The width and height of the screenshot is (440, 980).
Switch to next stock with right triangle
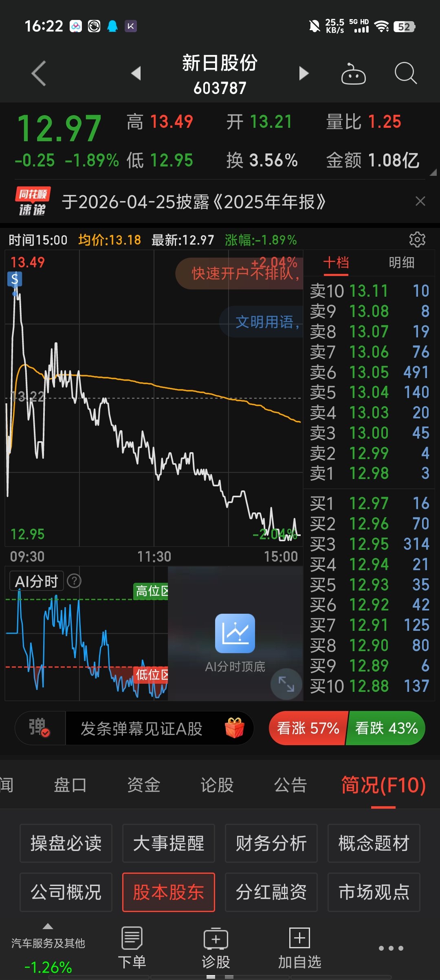pyautogui.click(x=304, y=73)
